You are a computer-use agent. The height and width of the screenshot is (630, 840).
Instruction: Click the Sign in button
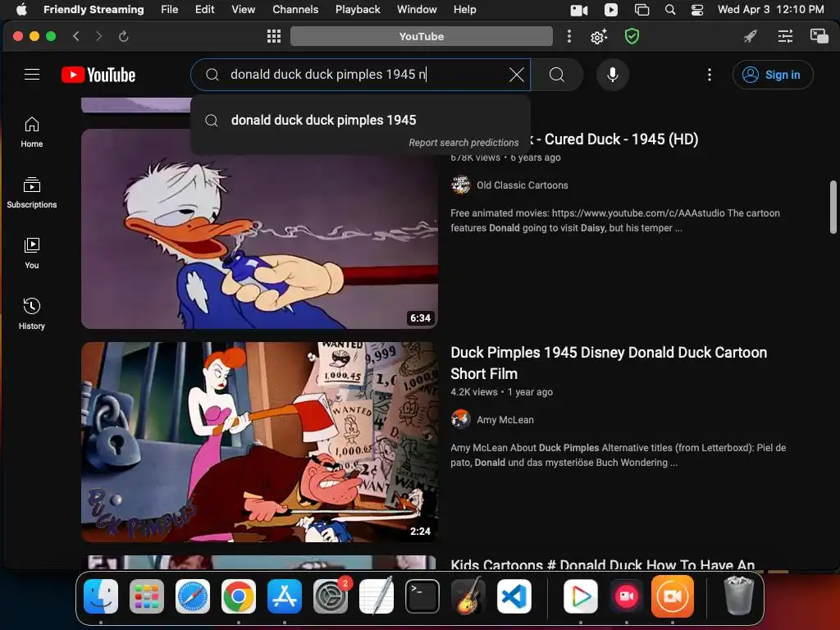(x=773, y=75)
